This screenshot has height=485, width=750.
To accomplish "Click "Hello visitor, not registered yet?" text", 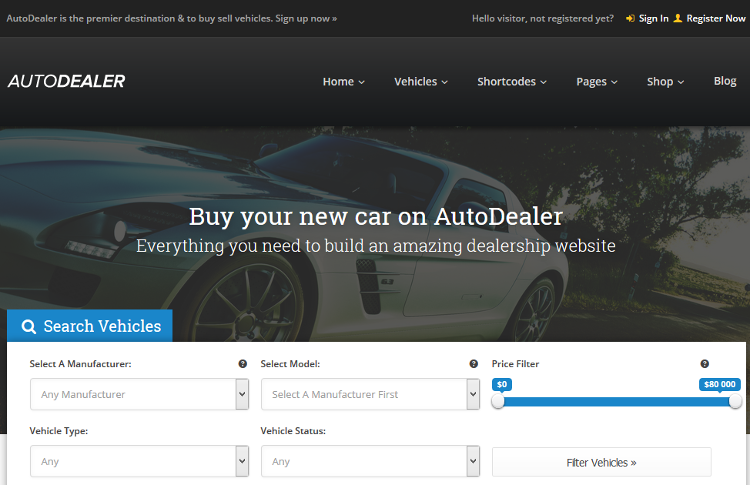I will pos(542,19).
